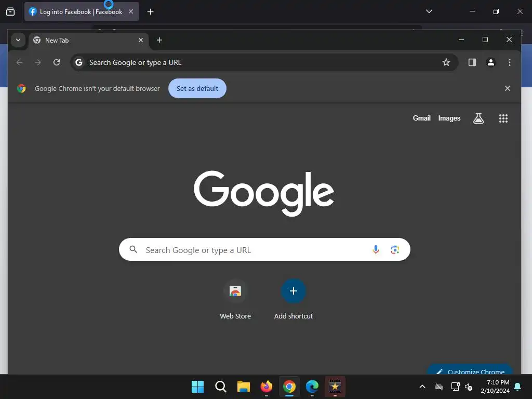Start voice search with microphone icon
The image size is (532, 399).
(x=376, y=250)
